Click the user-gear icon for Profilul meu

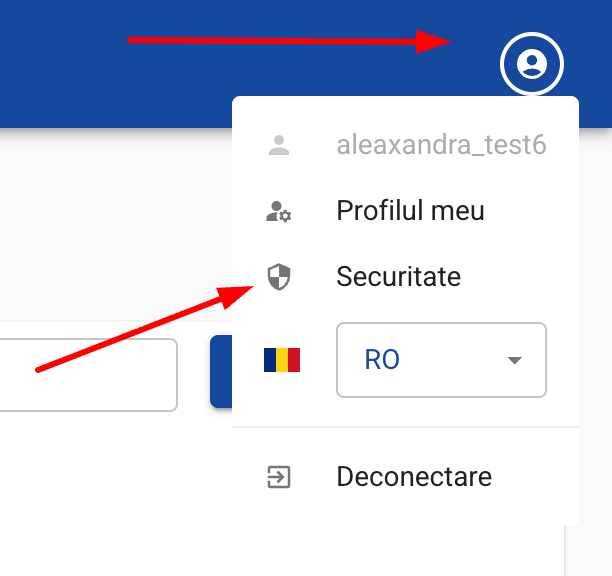(x=279, y=211)
